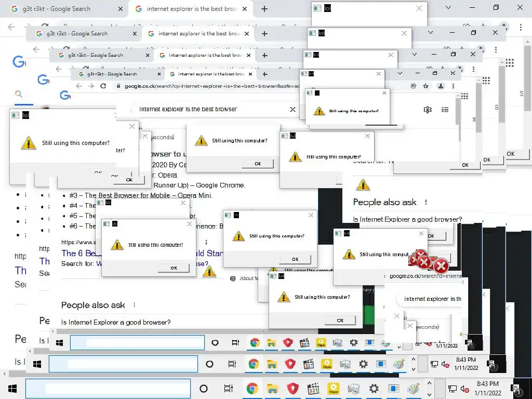Image resolution: width=532 pixels, height=399 pixels.
Task: Click OK in dialog left of black area
Action: coord(295,259)
